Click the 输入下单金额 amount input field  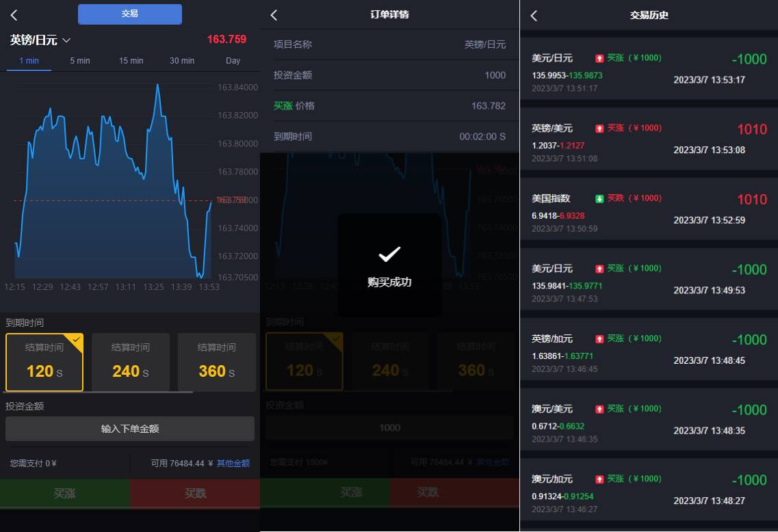pyautogui.click(x=130, y=428)
